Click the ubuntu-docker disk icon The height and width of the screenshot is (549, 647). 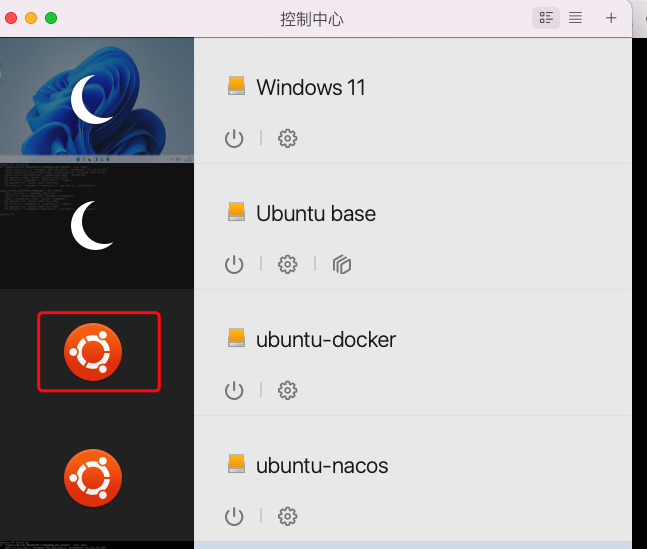pos(236,338)
